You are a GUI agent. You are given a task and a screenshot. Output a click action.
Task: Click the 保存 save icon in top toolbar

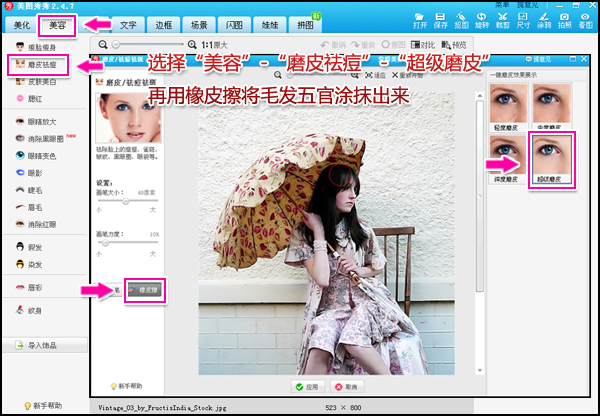444,19
